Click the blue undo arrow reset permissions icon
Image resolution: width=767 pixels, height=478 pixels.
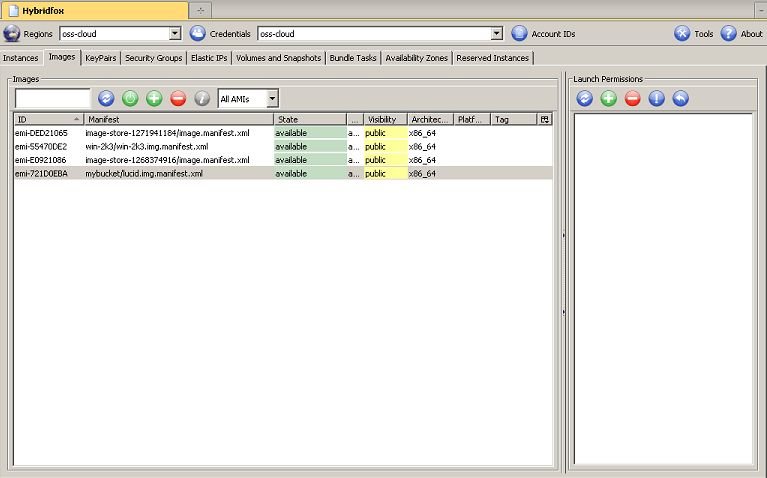[680, 98]
